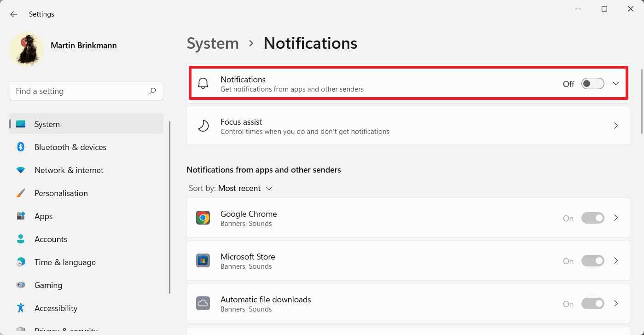Click the Google Chrome app icon
644x335 pixels.
click(203, 217)
